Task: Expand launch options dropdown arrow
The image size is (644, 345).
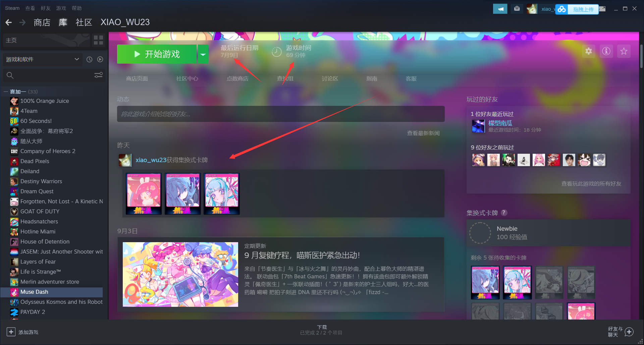Action: tap(203, 54)
